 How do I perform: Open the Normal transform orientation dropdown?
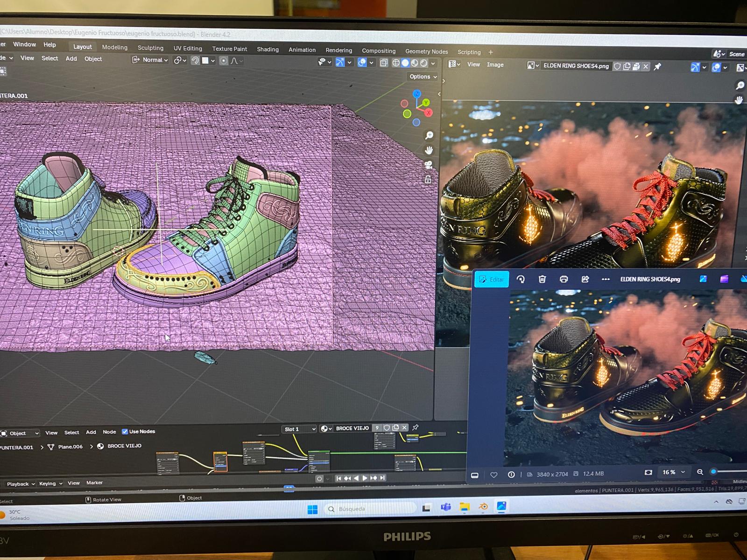point(150,60)
